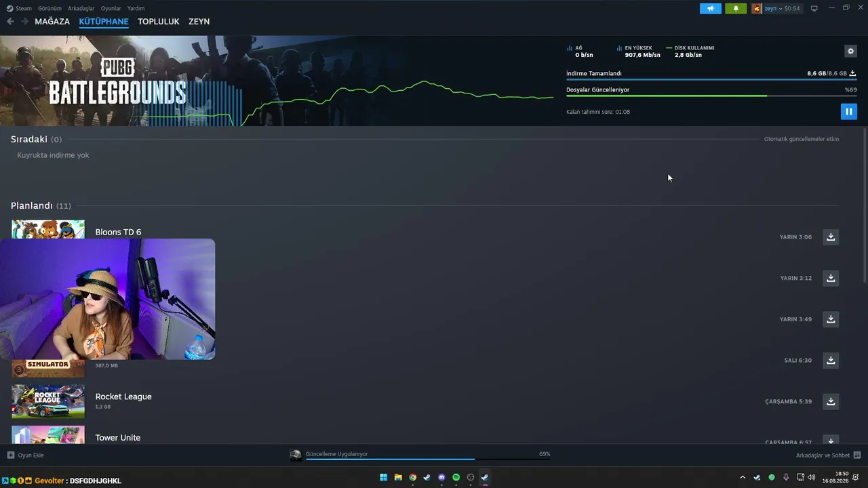Click the zeyn profile avatar
The width and height of the screenshot is (868, 488).
pyautogui.click(x=757, y=9)
